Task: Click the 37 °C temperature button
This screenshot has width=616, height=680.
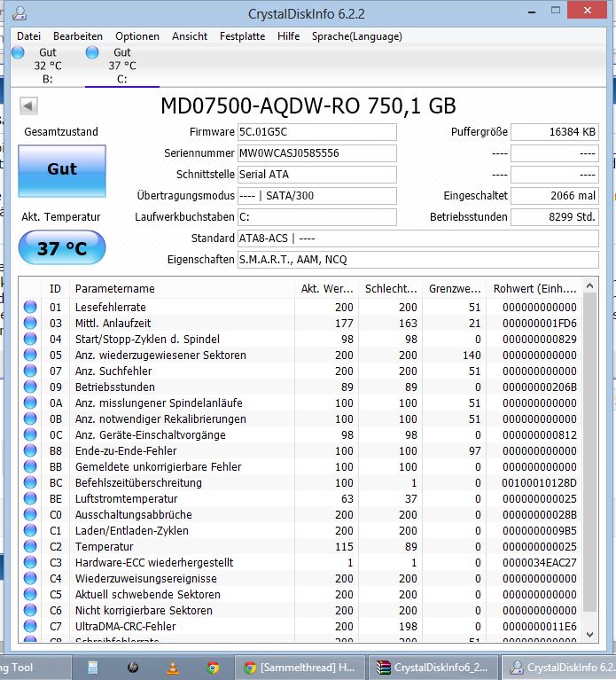Action: click(62, 247)
